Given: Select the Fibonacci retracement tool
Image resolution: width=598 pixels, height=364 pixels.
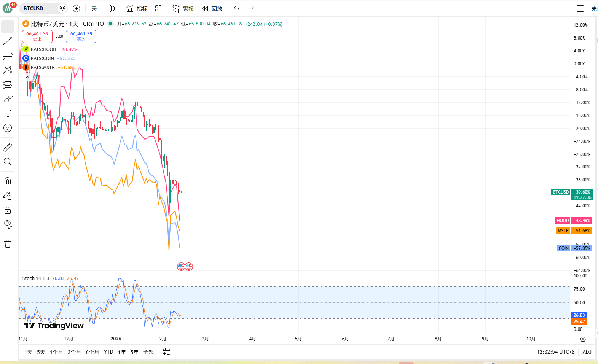Looking at the screenshot, I should pos(8,56).
